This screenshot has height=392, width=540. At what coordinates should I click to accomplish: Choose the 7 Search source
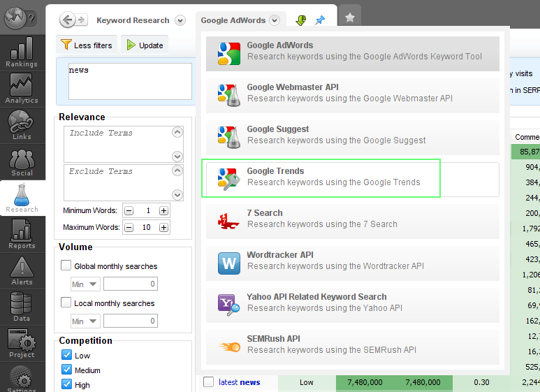[353, 222]
